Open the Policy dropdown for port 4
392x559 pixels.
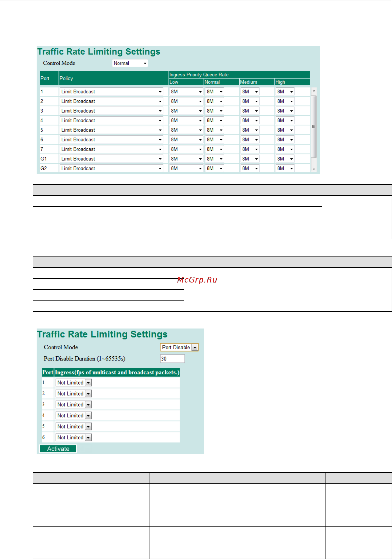click(111, 121)
